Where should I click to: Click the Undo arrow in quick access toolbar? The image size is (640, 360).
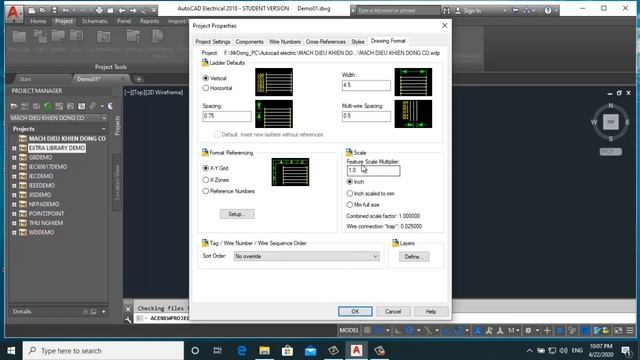click(66, 10)
